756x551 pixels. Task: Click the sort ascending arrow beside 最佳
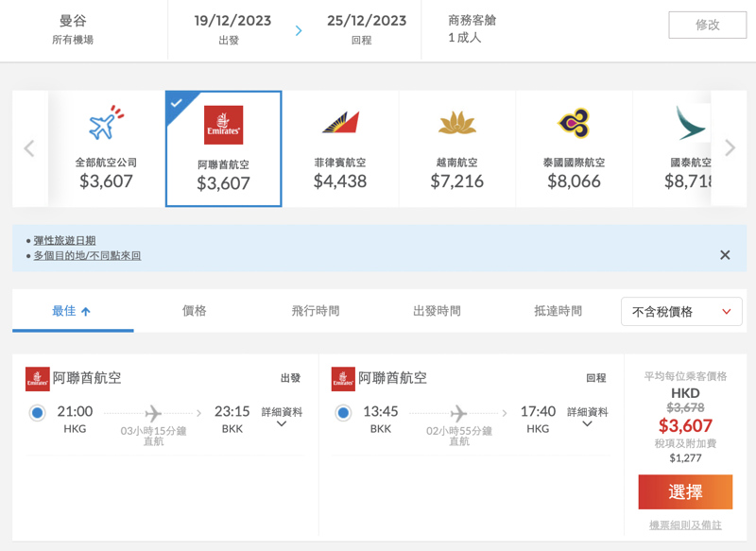click(86, 311)
